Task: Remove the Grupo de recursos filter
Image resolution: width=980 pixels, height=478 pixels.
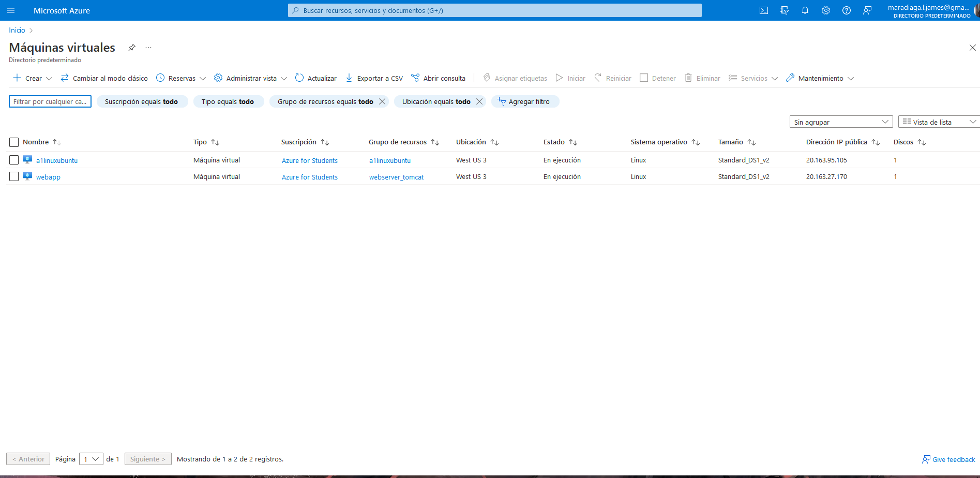Action: (x=382, y=101)
